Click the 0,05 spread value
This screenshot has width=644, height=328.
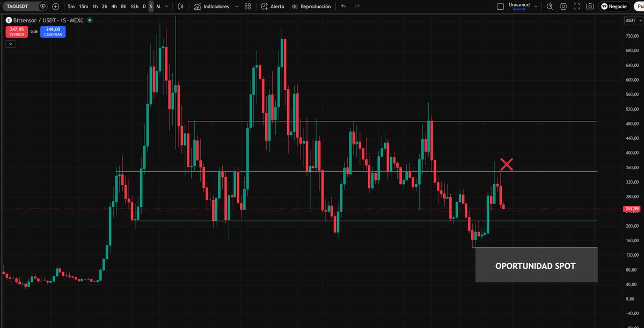(x=34, y=32)
